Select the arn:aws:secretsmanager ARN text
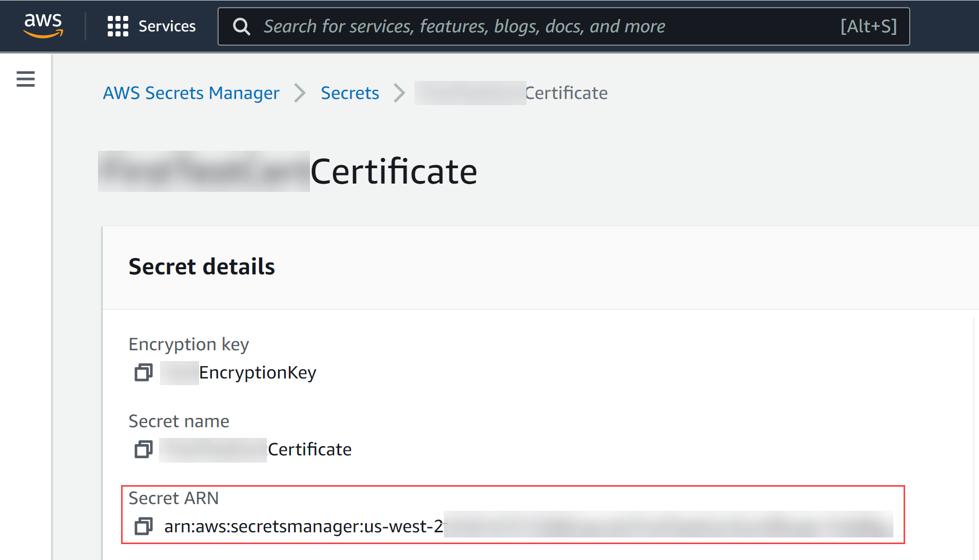The image size is (979, 560). (303, 526)
